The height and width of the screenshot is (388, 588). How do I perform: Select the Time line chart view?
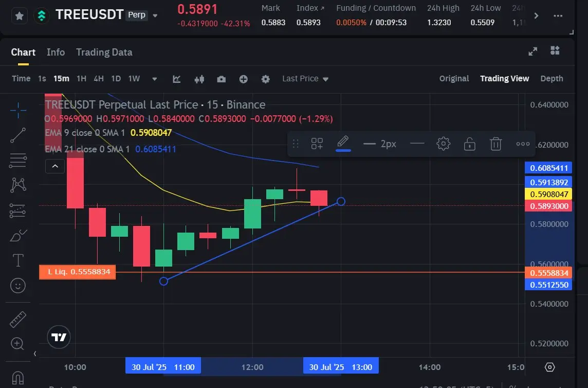(21, 79)
